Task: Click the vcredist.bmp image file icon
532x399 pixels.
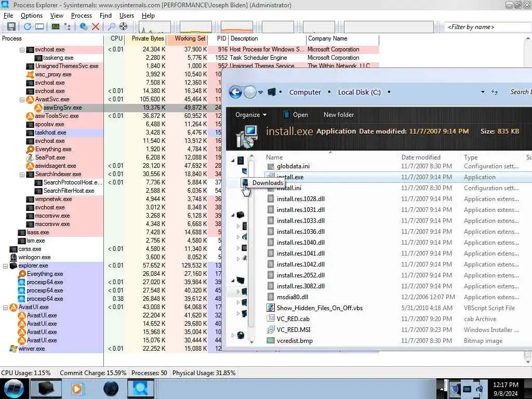Action: (x=270, y=340)
